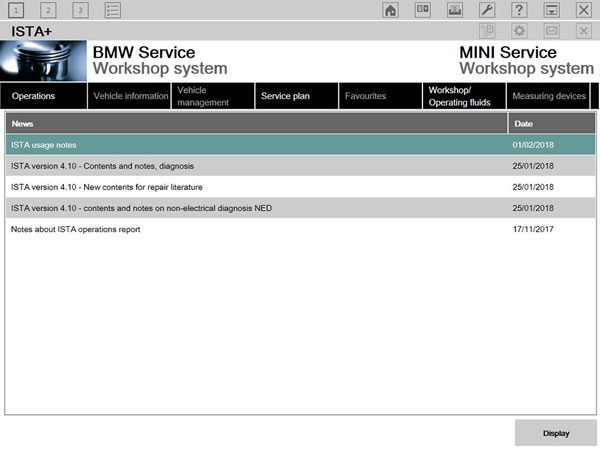Click the Home icon in top toolbar
Image resolution: width=600 pixels, height=450 pixels.
(x=391, y=10)
